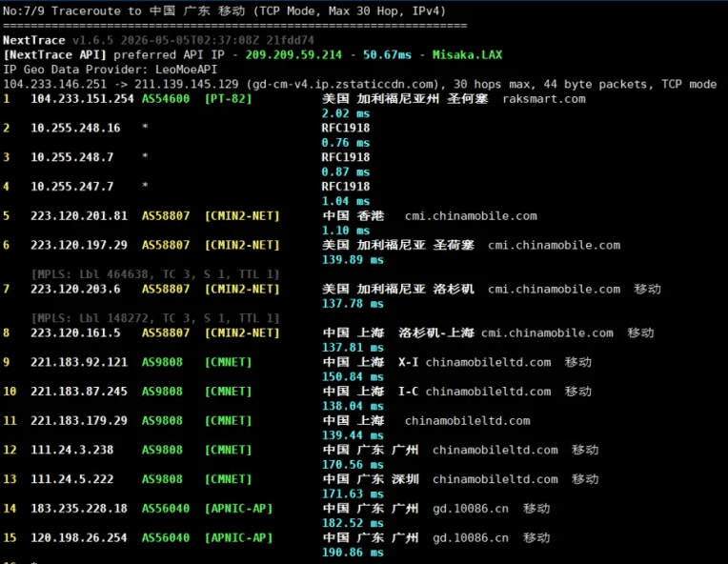Screen dimensions: 728x564
Task: Click gd.10086.cn on hop 14
Action: (x=471, y=509)
